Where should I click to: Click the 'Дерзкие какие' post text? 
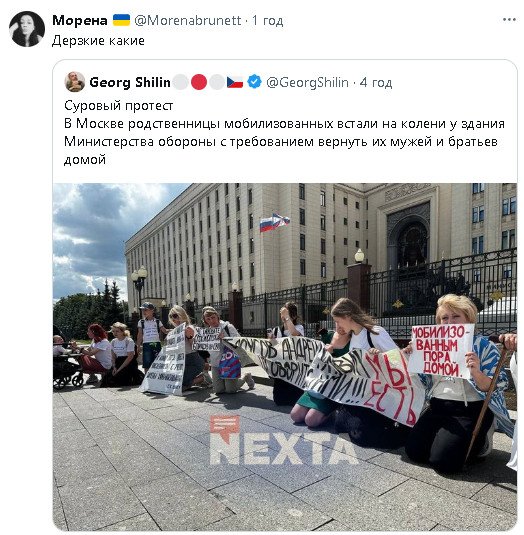point(98,41)
